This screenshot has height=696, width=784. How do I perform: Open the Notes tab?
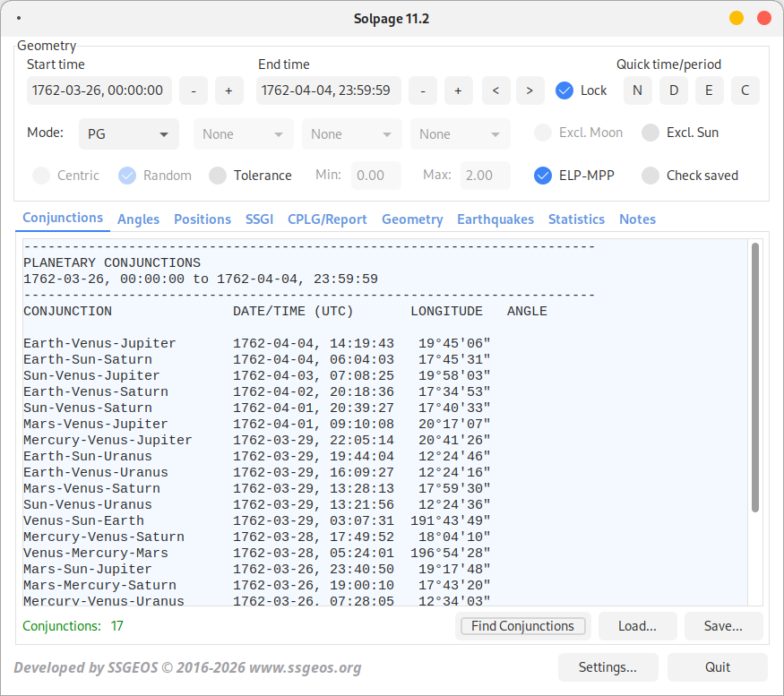pos(637,219)
